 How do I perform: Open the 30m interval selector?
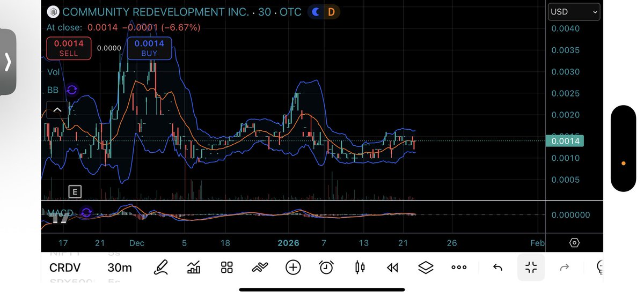pos(120,268)
